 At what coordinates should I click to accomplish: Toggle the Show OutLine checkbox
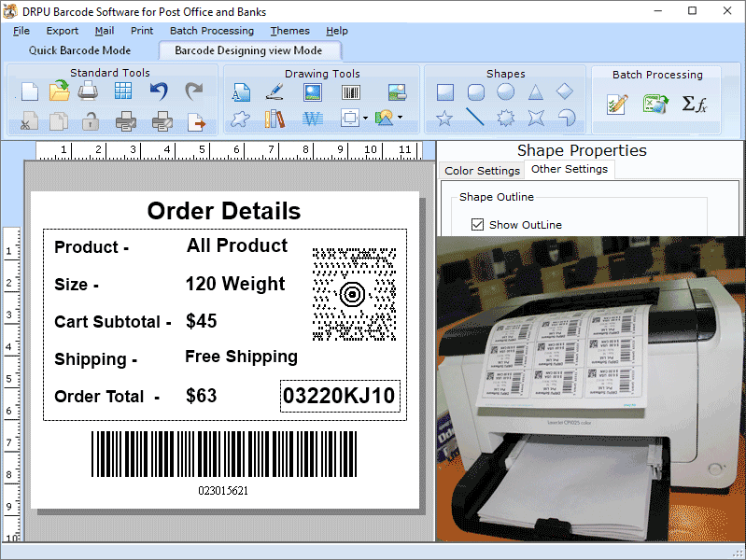[477, 225]
